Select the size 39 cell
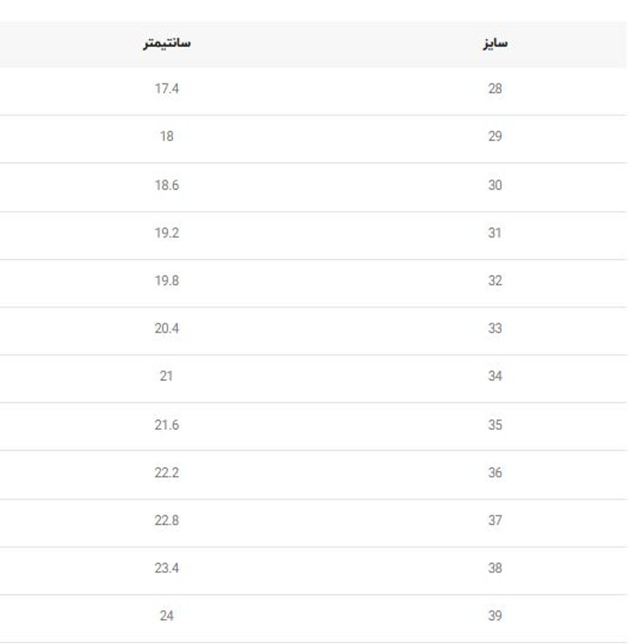644x644 pixels. point(495,616)
